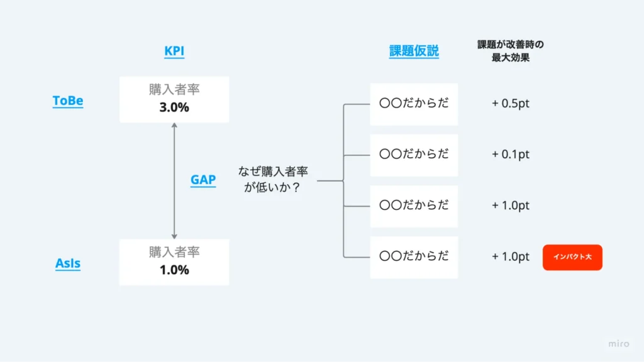Click the fourth 〇〇だからだ hypothesis box
This screenshot has height=362, width=644.
click(x=414, y=257)
